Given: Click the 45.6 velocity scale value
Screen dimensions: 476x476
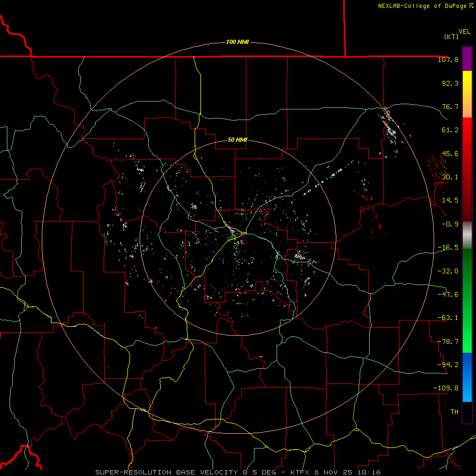Looking at the screenshot, I should [450, 153].
